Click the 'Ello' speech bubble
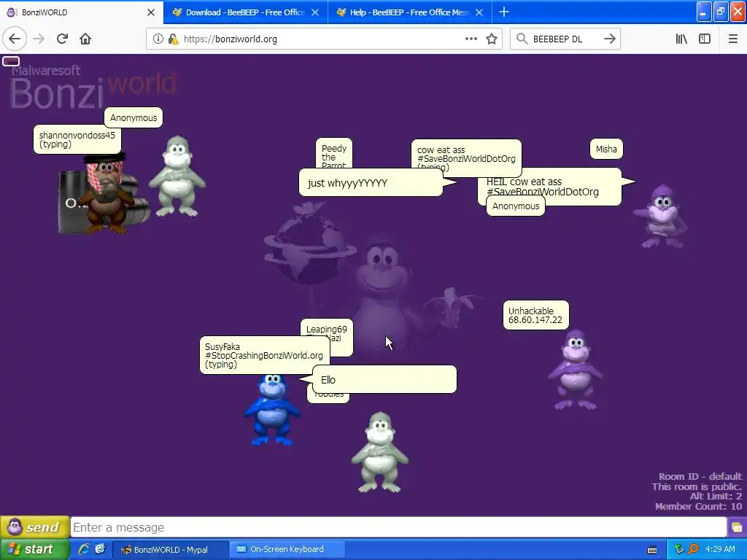This screenshot has height=560, width=747. point(384,379)
